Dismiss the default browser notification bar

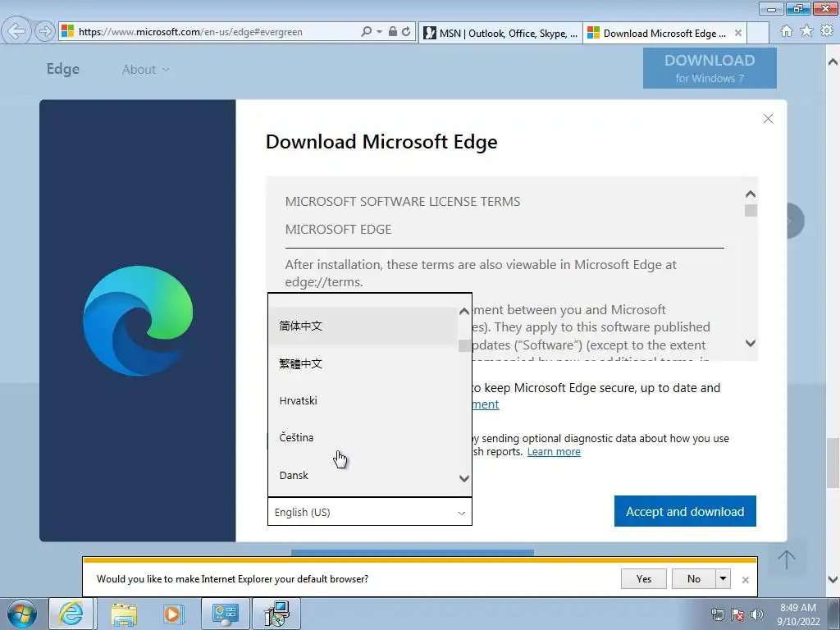pos(745,580)
